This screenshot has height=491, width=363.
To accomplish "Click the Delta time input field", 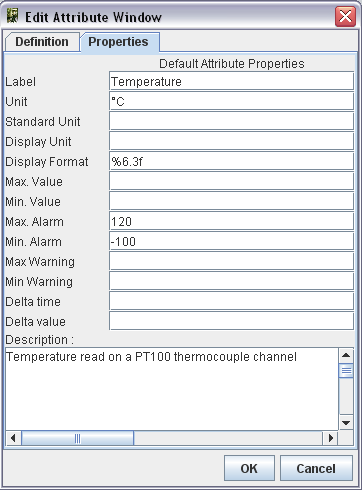I will tap(232, 301).
